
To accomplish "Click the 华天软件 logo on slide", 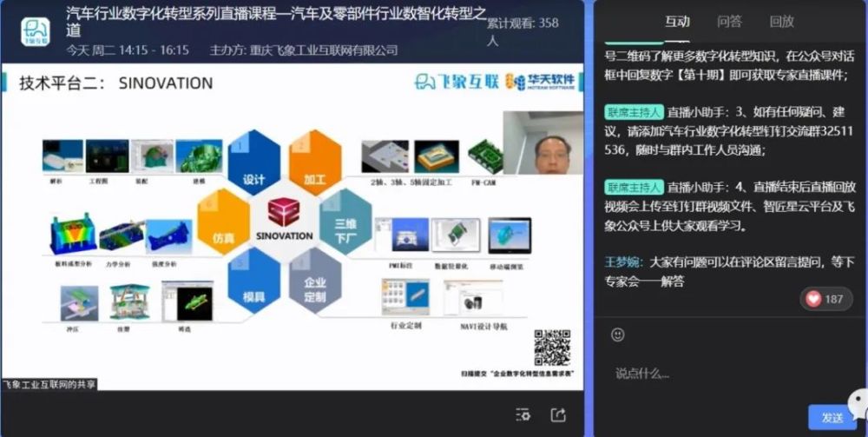I will coord(540,82).
